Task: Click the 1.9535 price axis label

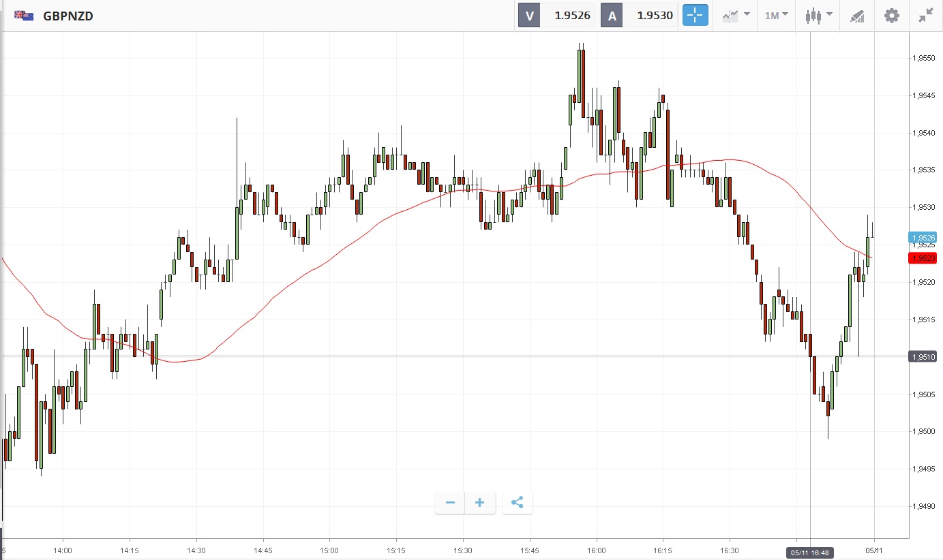Action: [923, 170]
